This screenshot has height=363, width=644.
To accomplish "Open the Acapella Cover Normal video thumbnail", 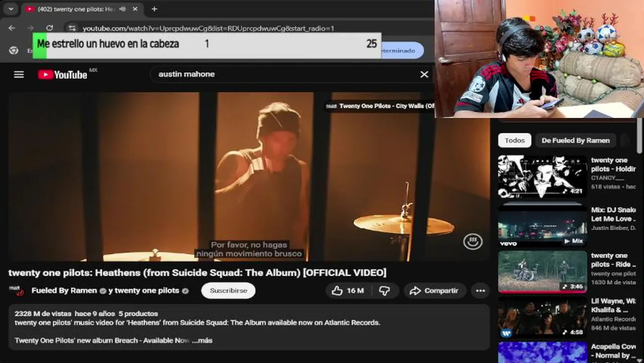I will tap(542, 352).
